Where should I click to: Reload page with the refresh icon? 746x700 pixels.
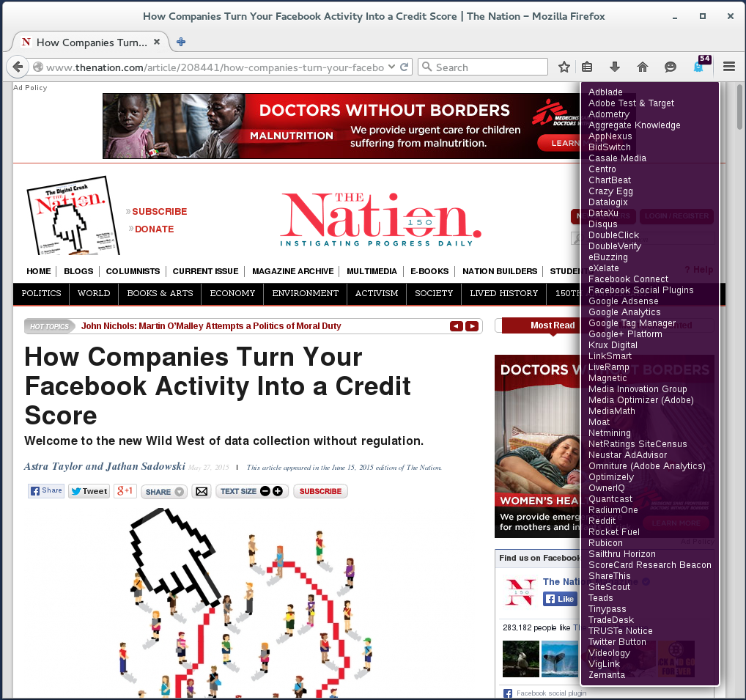(405, 67)
